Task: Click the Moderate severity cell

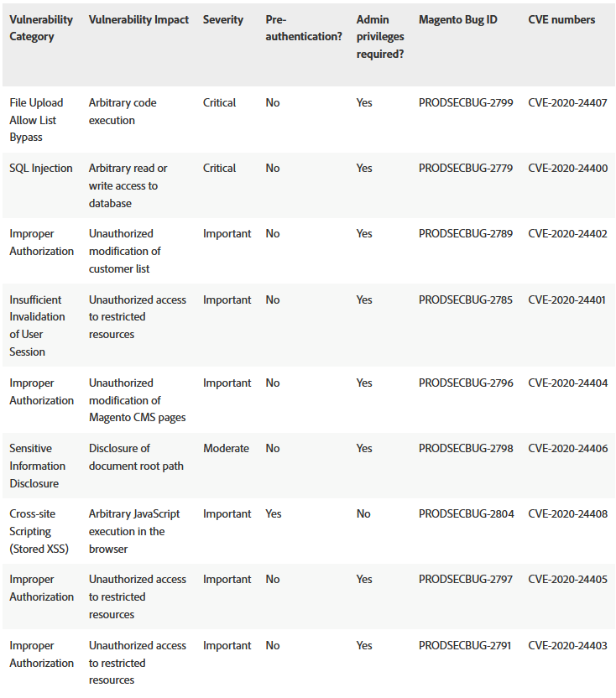Action: pos(226,449)
